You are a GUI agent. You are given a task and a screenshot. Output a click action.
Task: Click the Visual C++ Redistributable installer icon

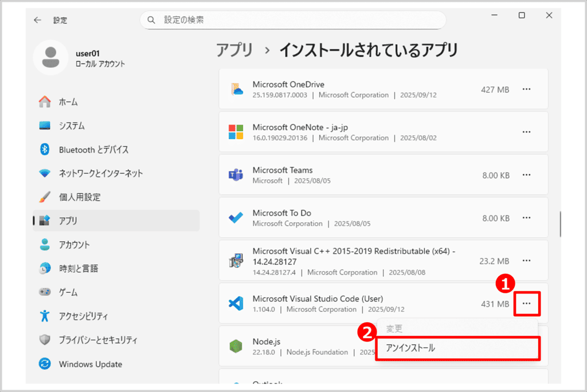(x=236, y=261)
